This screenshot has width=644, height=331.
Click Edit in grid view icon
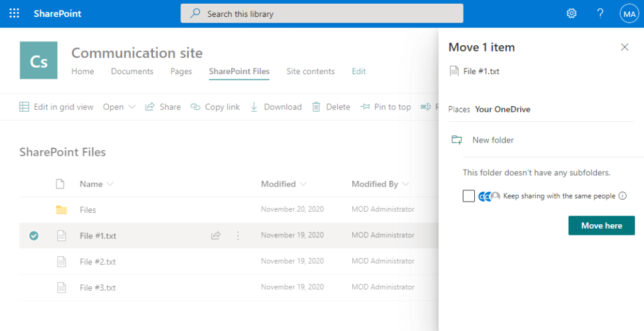pyautogui.click(x=25, y=107)
